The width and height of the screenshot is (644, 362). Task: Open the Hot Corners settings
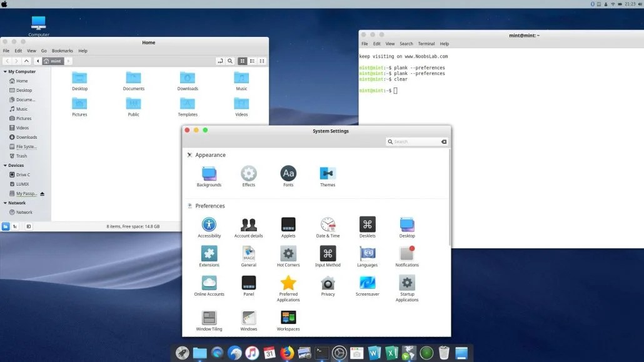click(288, 253)
